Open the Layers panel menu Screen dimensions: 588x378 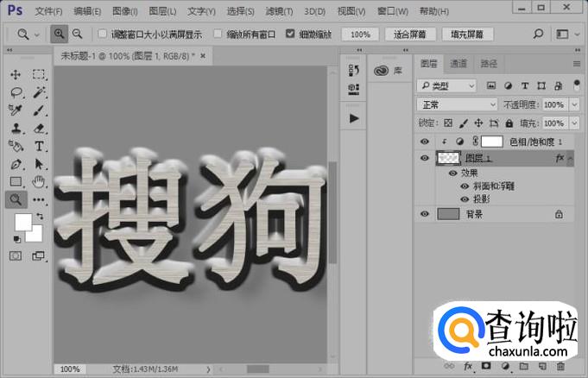coord(577,64)
